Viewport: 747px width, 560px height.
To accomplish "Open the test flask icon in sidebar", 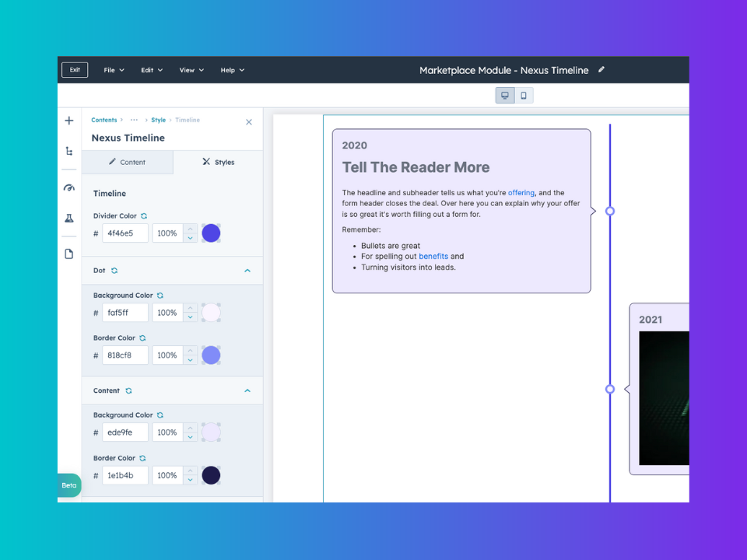I will coord(69,219).
